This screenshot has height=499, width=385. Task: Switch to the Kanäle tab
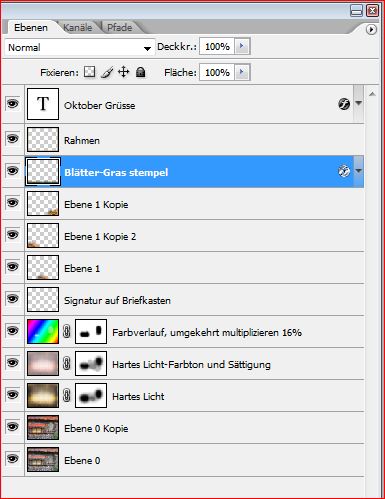coord(77,27)
